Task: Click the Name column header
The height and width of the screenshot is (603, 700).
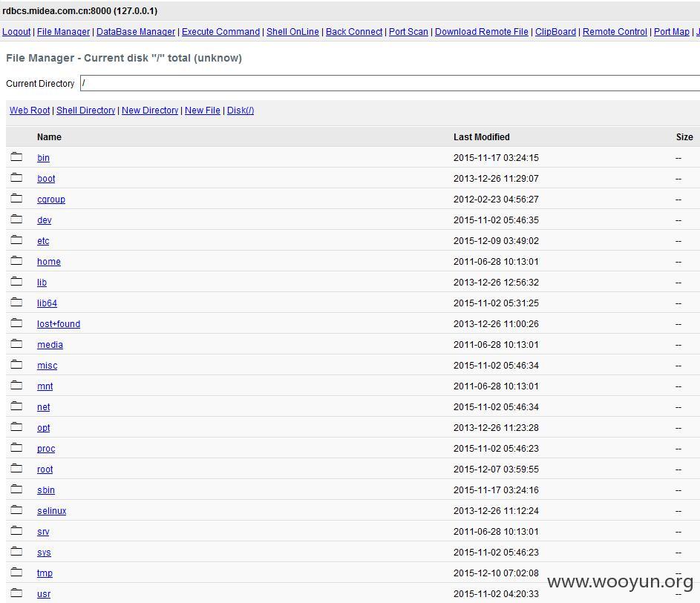Action: pyautogui.click(x=49, y=137)
